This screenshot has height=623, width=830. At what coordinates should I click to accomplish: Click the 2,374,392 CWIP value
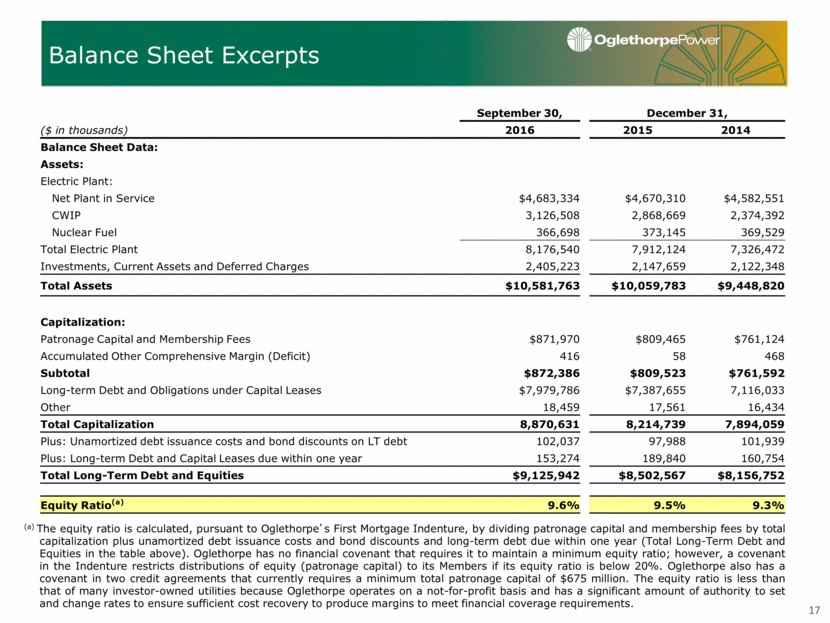pyautogui.click(x=757, y=215)
